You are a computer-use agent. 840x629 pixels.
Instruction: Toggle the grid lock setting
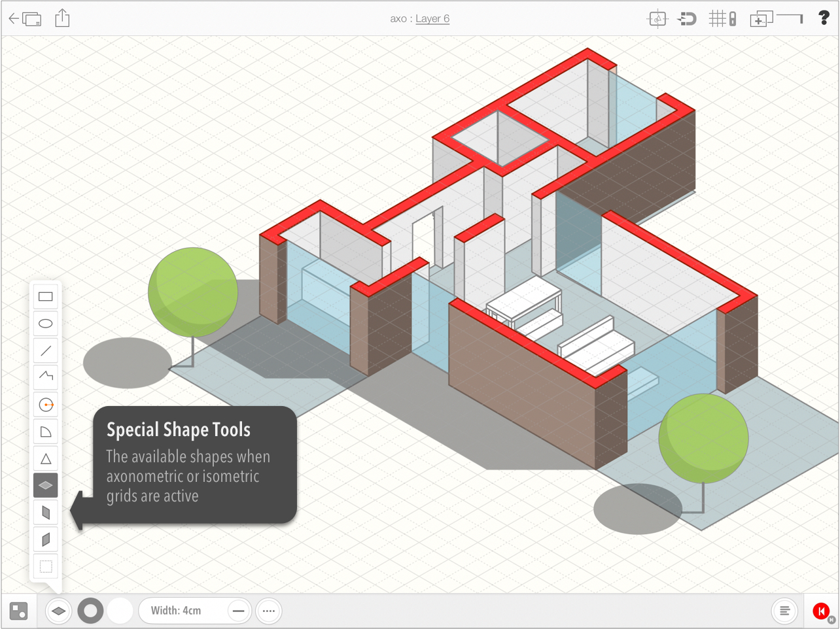click(723, 19)
